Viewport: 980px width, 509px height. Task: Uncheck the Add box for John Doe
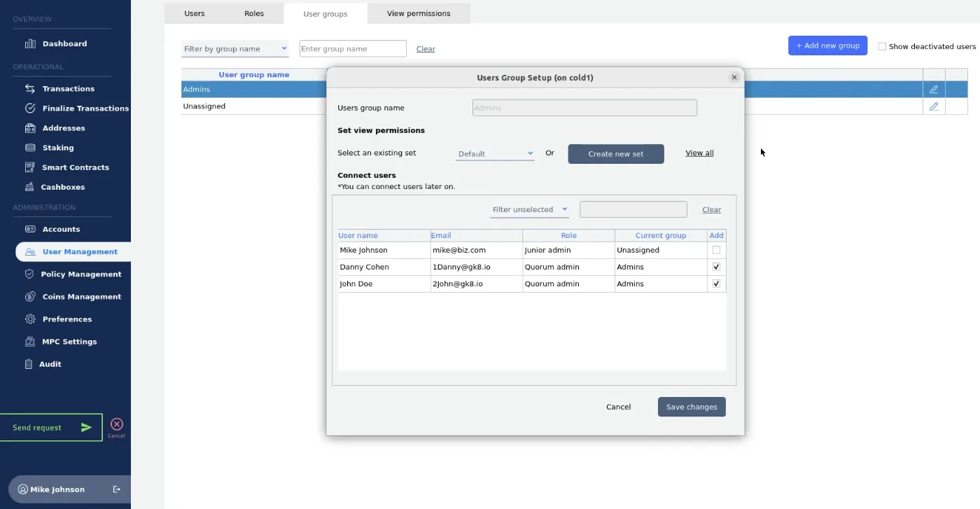pyautogui.click(x=716, y=284)
